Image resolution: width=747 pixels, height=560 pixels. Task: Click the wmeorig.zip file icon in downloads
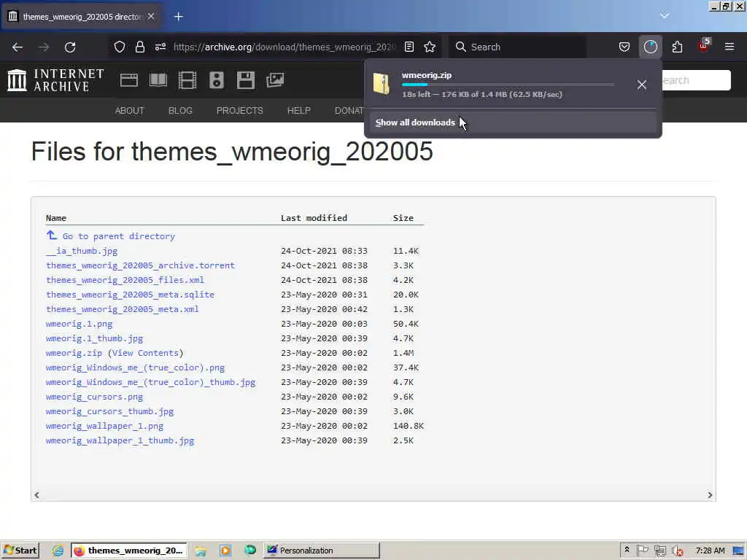coord(382,84)
